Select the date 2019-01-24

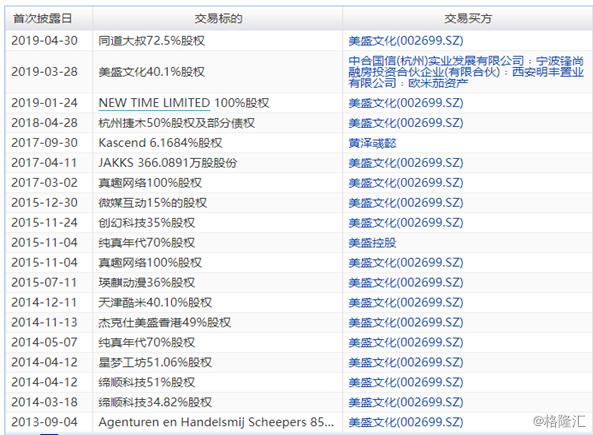pos(44,103)
